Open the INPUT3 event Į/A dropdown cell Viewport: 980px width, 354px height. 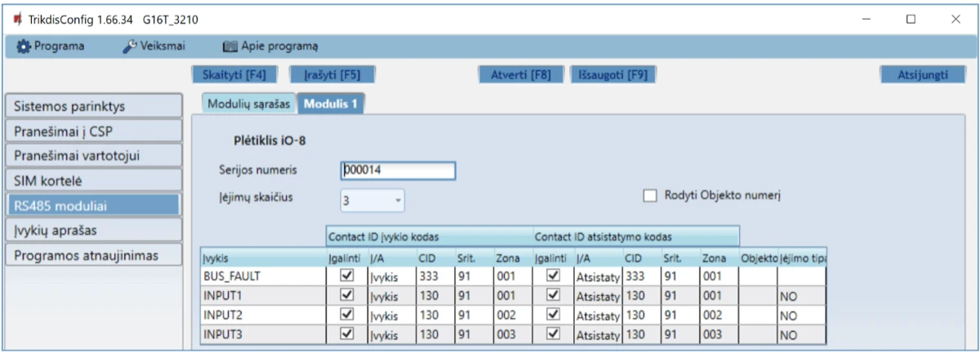click(x=389, y=334)
